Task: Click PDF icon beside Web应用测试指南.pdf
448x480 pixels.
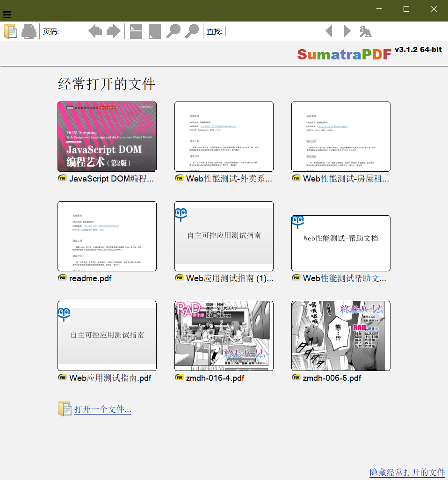Action: (x=62, y=377)
